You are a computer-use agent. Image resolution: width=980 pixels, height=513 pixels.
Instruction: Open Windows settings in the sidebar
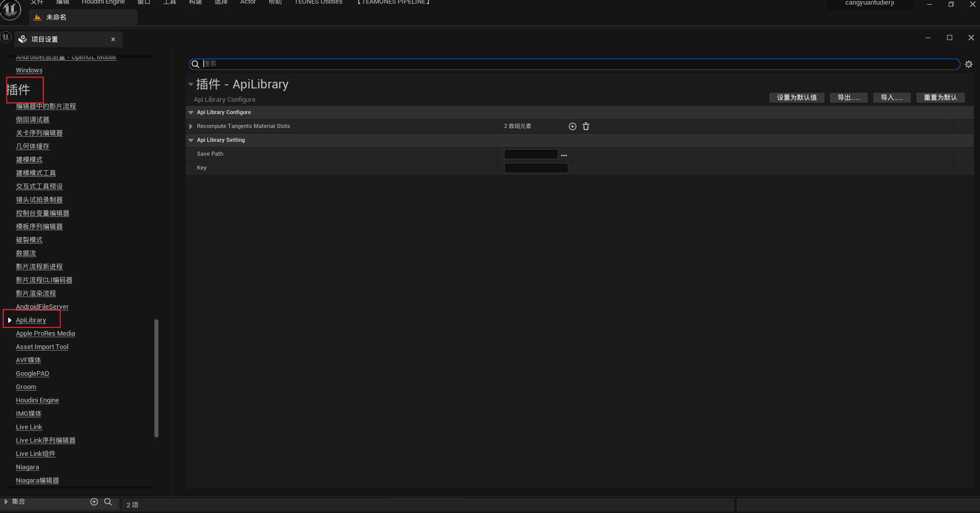[29, 70]
